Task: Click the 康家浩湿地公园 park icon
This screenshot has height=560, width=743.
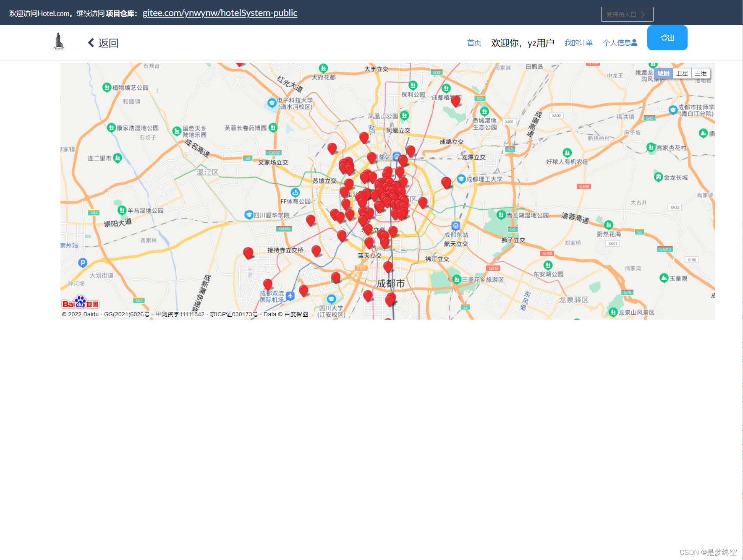Action: pos(111,128)
